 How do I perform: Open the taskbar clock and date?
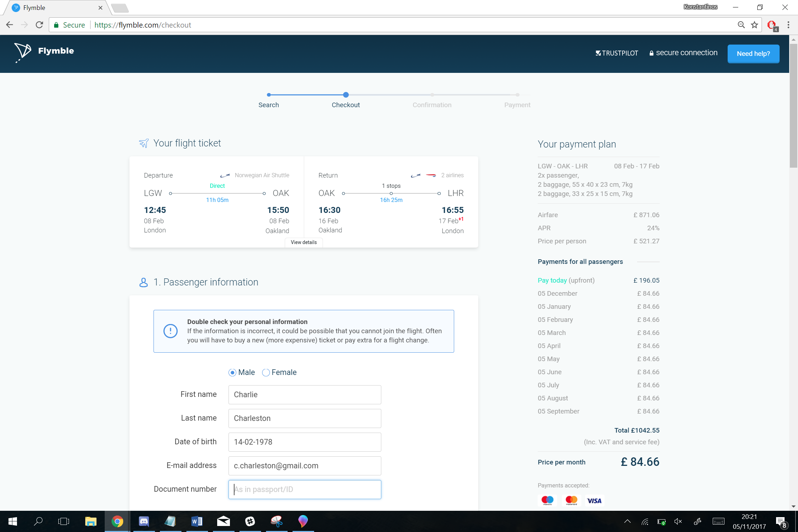749,521
